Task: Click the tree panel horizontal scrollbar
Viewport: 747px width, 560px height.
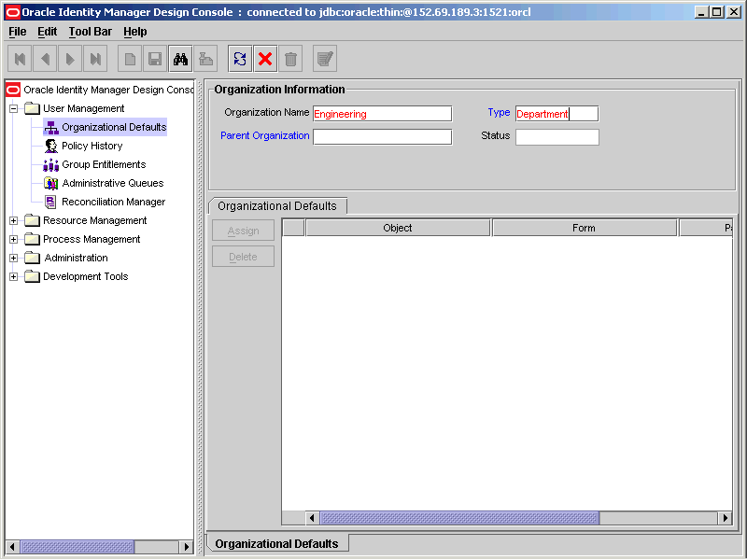Action: click(x=79, y=548)
